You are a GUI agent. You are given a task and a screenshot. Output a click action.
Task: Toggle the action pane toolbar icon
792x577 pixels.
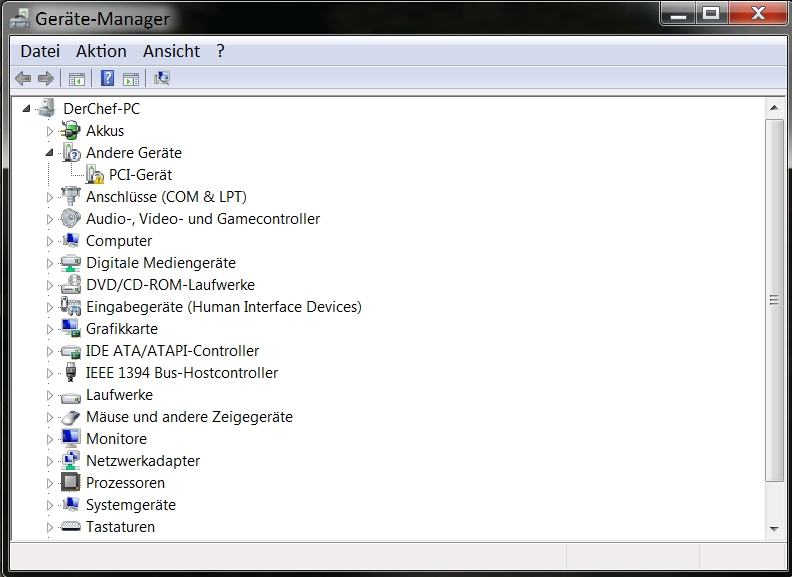(x=131, y=79)
